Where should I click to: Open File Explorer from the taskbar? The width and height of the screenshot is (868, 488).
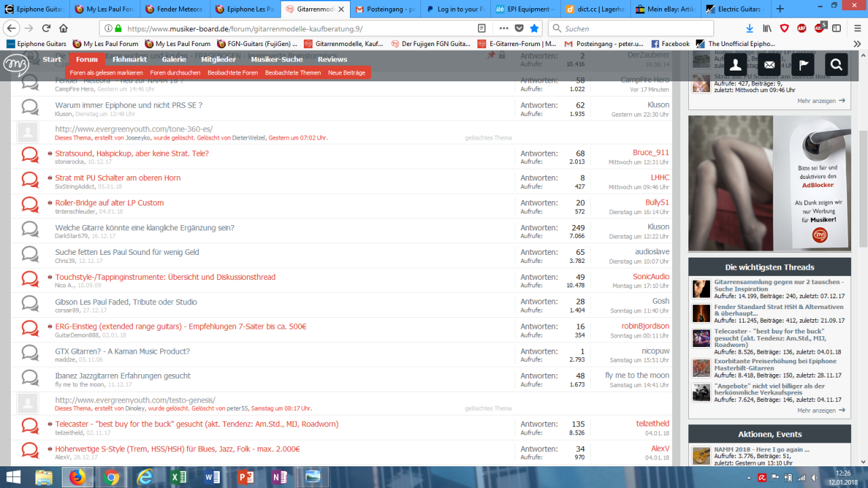click(44, 477)
